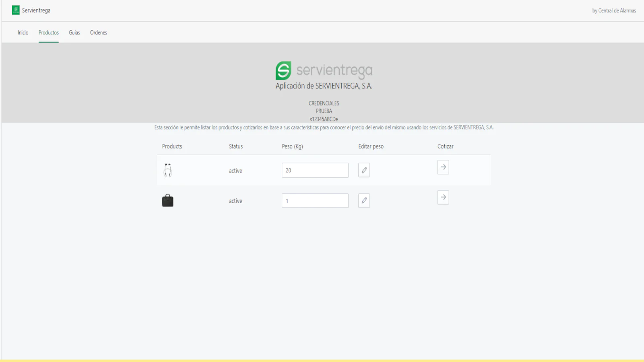Click the 'PRUEBA' credential text
This screenshot has width=644, height=362.
pyautogui.click(x=324, y=111)
